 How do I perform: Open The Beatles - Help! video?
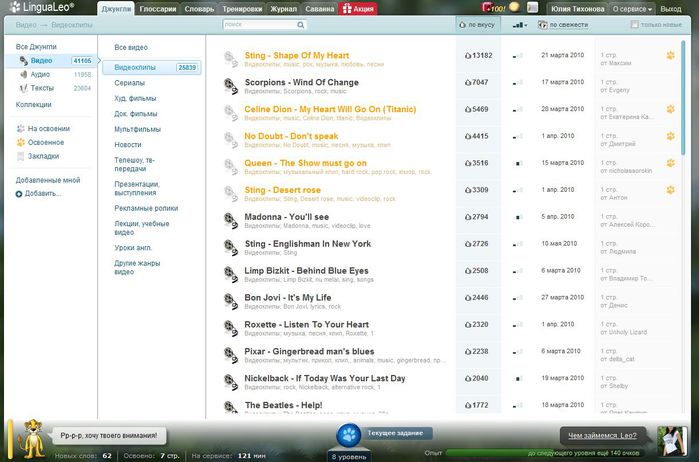[284, 405]
